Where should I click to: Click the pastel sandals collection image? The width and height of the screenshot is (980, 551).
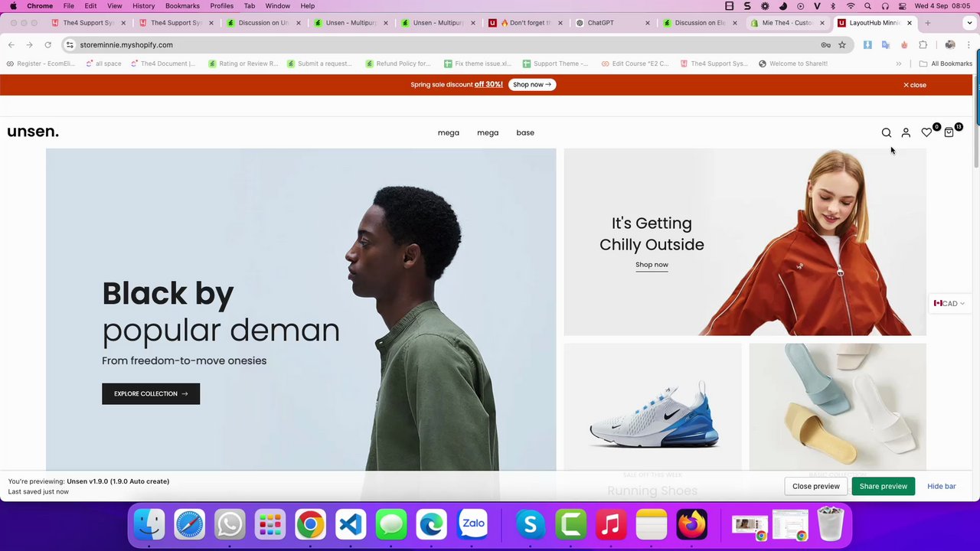pos(838,406)
